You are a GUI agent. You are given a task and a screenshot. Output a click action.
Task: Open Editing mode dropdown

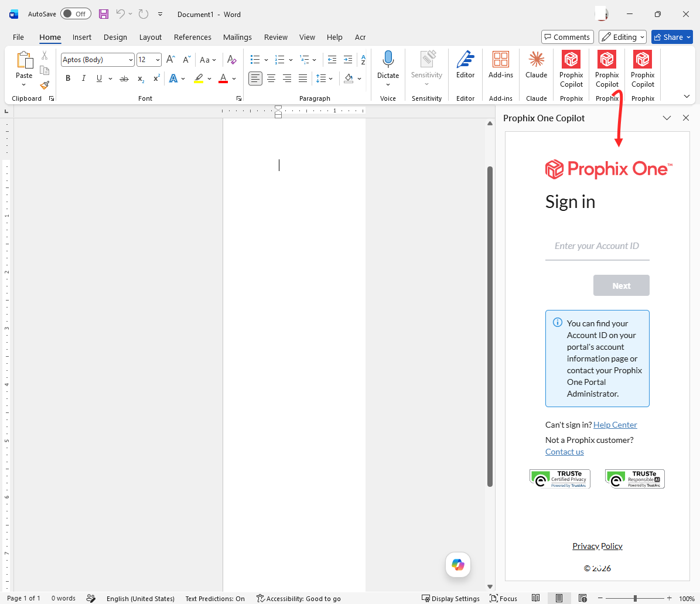pyautogui.click(x=623, y=37)
